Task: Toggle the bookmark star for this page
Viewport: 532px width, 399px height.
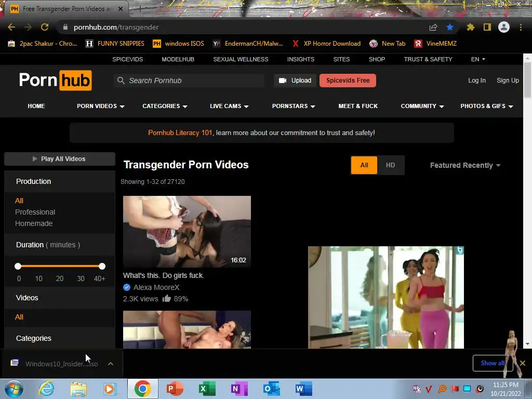Action: coord(450,27)
